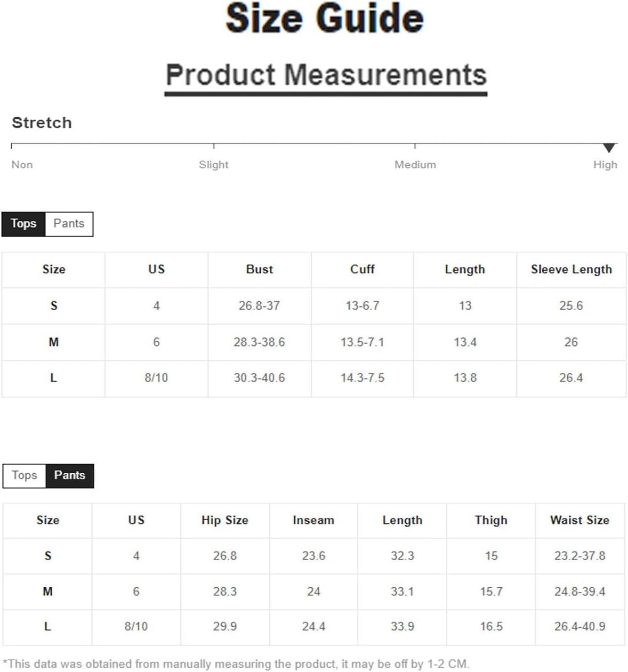Viewport: 628px width, 672px height.
Task: Click the High stretch triangle marker
Action: [x=609, y=148]
